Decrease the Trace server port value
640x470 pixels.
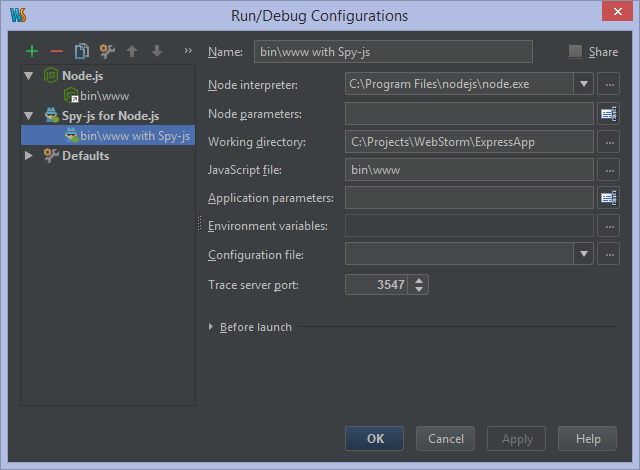pyautogui.click(x=419, y=289)
